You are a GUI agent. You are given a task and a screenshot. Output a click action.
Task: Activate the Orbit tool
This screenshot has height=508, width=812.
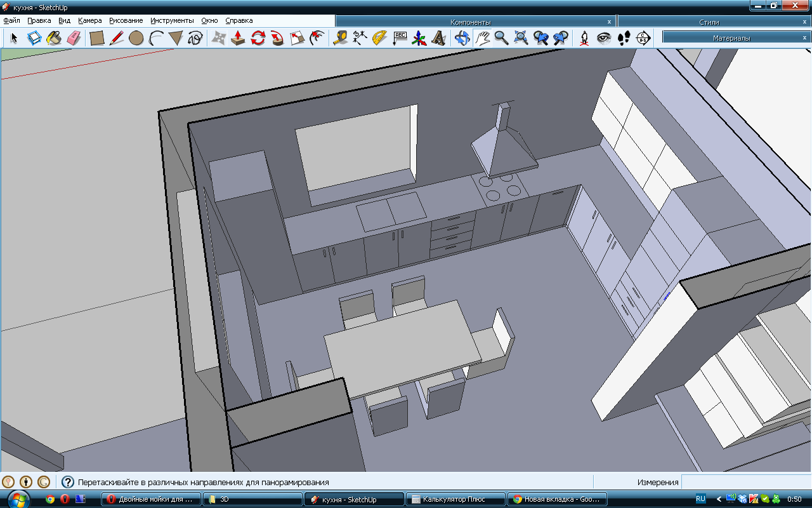(462, 38)
